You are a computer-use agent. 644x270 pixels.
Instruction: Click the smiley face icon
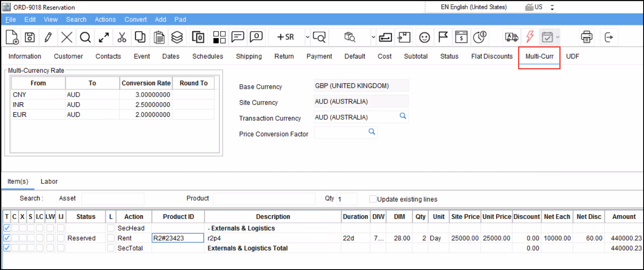[425, 37]
